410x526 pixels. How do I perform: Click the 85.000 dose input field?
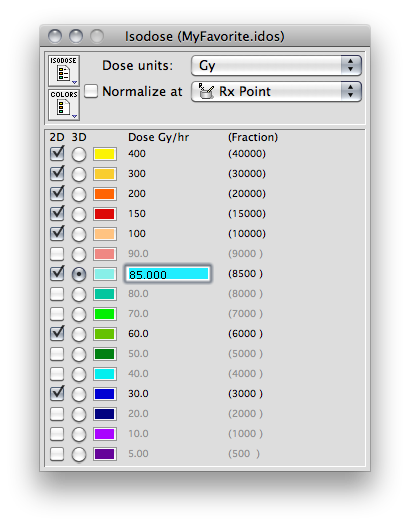168,274
